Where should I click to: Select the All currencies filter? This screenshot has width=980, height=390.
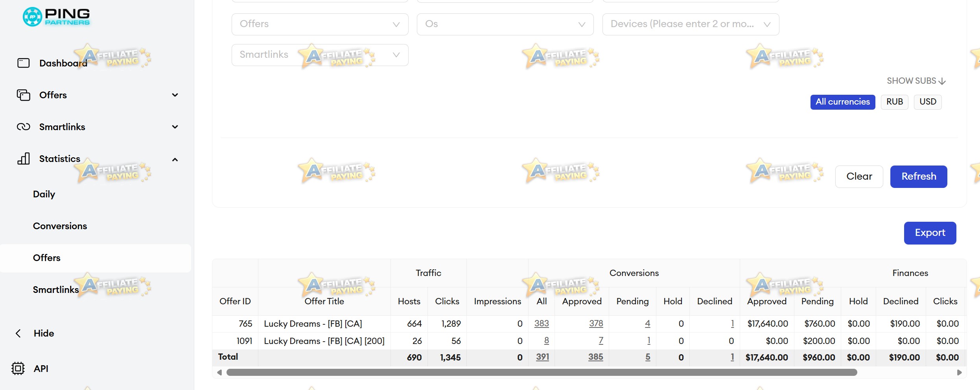click(843, 102)
